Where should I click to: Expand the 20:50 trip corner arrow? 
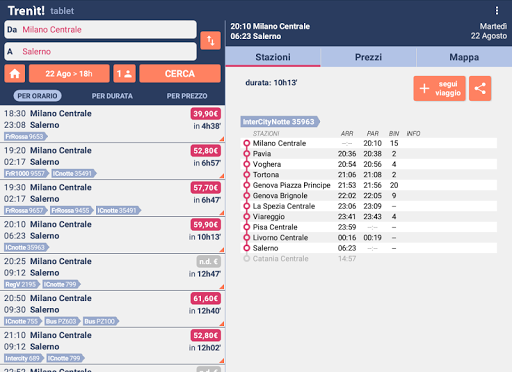[x=222, y=324]
